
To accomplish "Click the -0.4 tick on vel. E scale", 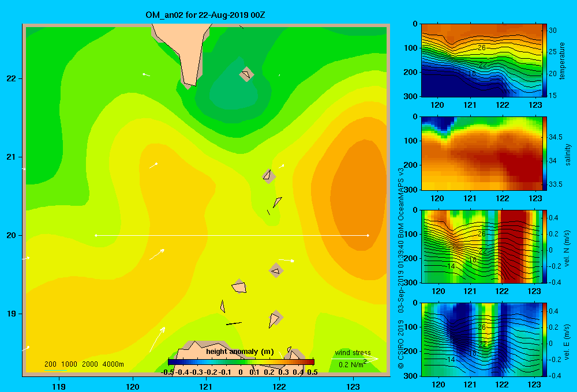I will pos(554,375).
